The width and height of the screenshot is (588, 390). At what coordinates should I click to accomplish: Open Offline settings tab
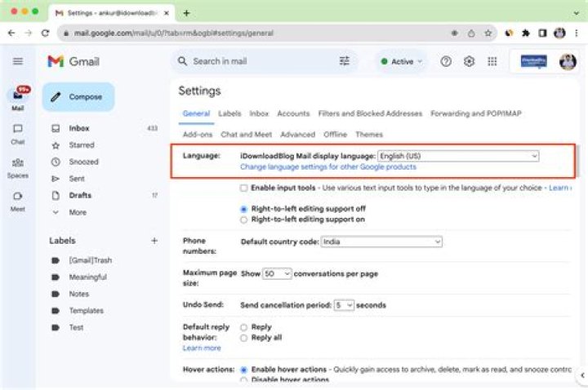tap(336, 135)
